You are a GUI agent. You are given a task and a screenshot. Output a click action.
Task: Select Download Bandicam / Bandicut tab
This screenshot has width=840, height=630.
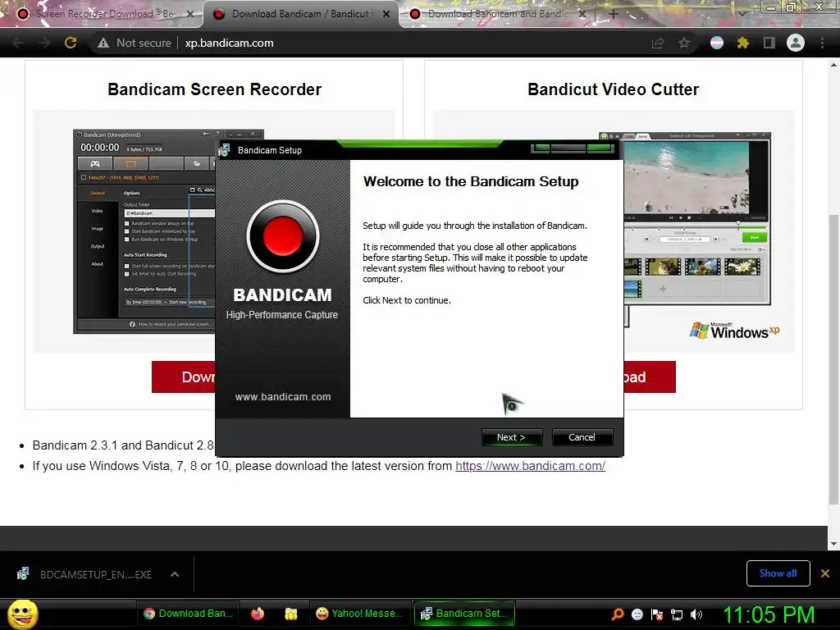pos(300,14)
